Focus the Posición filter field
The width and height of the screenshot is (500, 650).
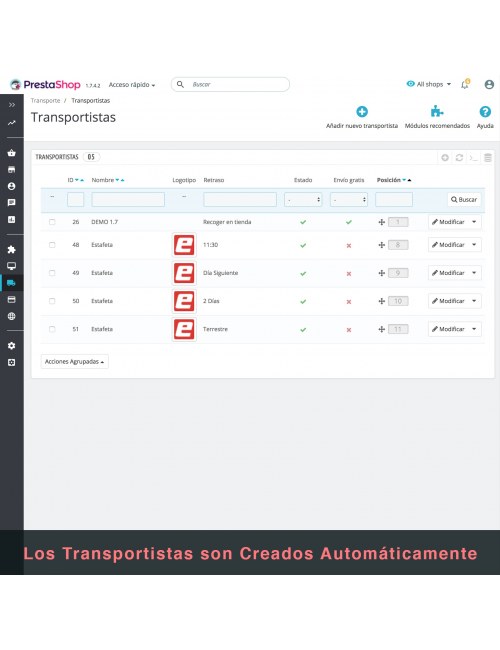click(394, 199)
